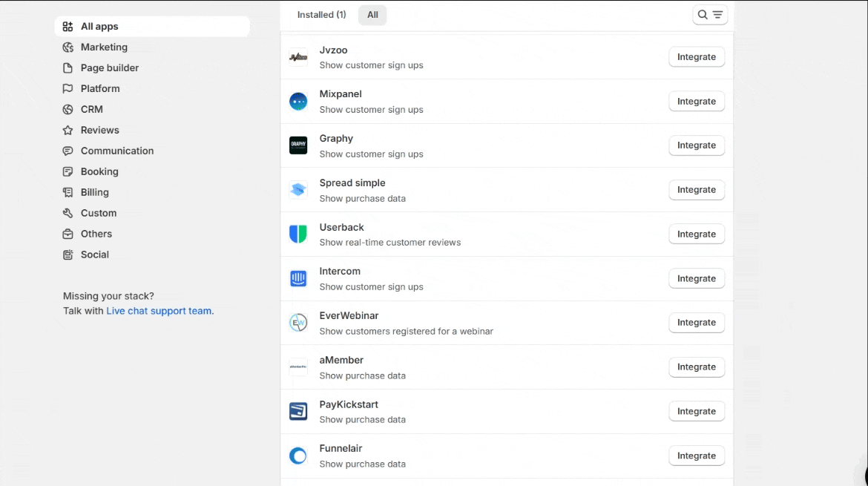Open the Page builder category
Screen dimensions: 868x486
pyautogui.click(x=110, y=68)
